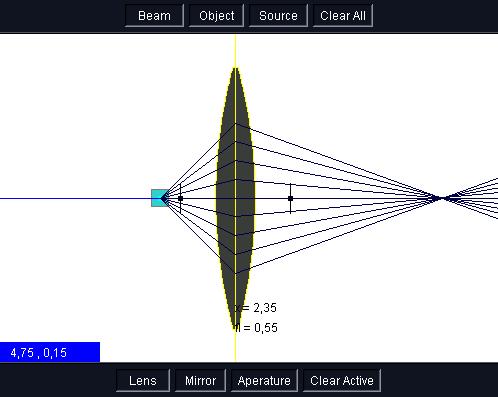Image resolution: width=498 pixels, height=397 pixels.
Task: Click the x = 2,35 position label
Action: click(x=256, y=308)
